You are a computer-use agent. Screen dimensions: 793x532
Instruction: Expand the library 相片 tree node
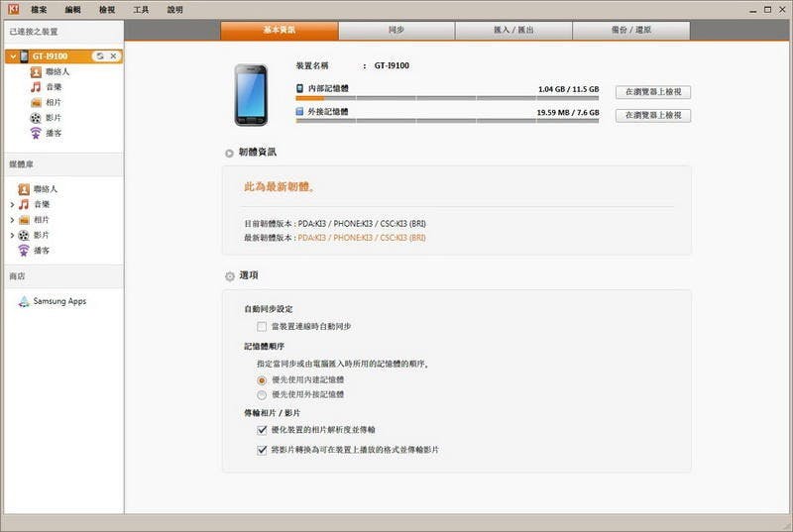tap(12, 220)
